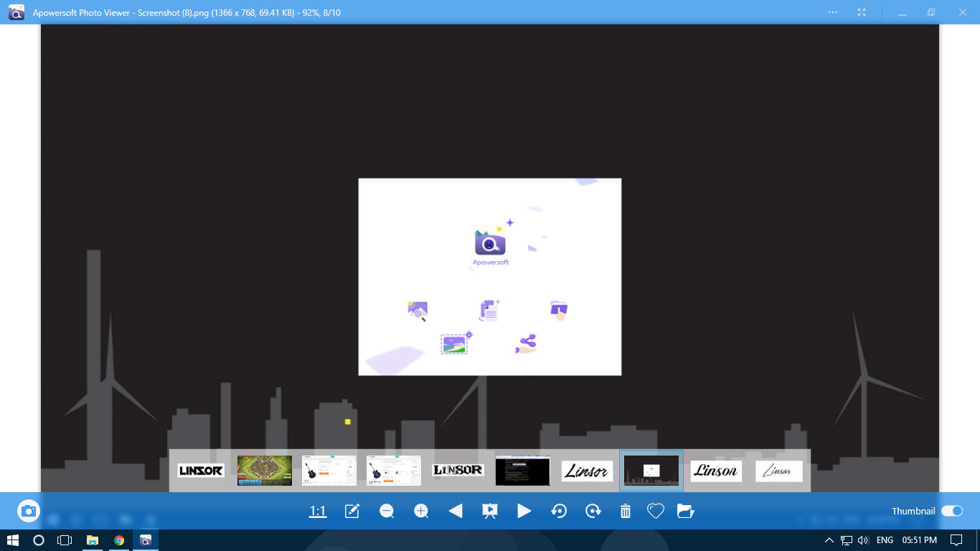Open the volume speaker tray icon
Screen dimensions: 980x551
(863, 540)
